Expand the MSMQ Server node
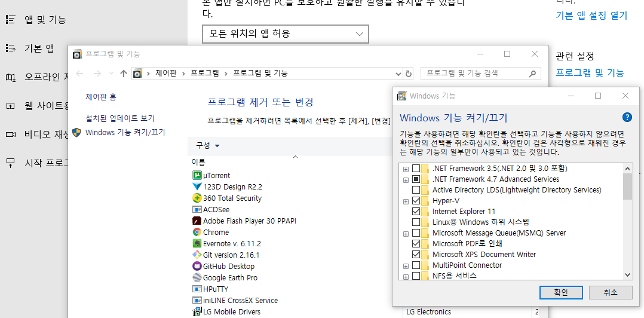This screenshot has width=644, height=318. pos(406,233)
